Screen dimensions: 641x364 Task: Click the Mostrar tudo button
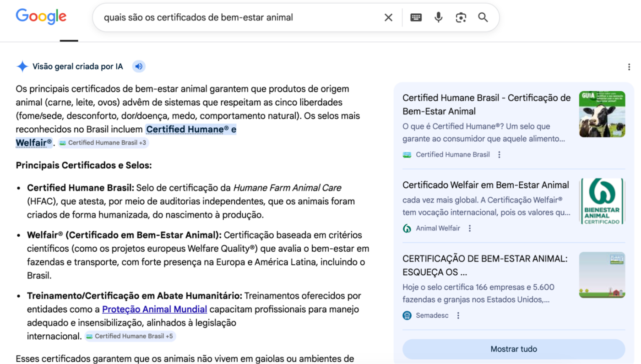click(x=513, y=349)
